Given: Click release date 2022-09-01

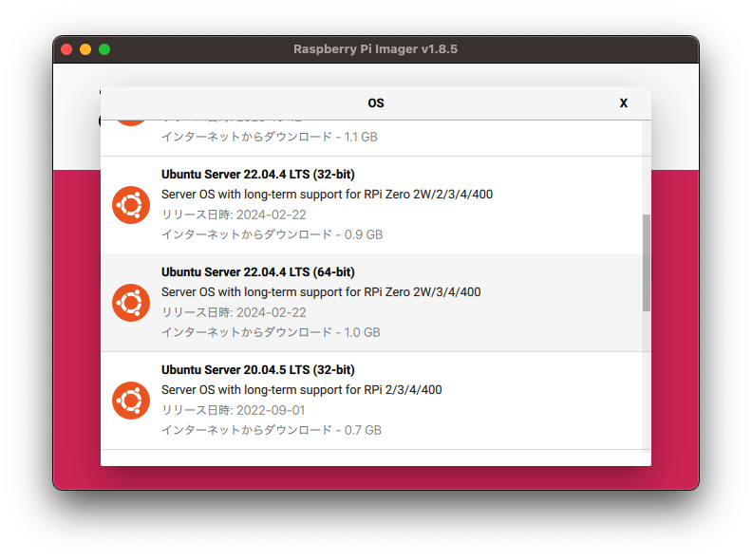Looking at the screenshot, I should point(233,410).
